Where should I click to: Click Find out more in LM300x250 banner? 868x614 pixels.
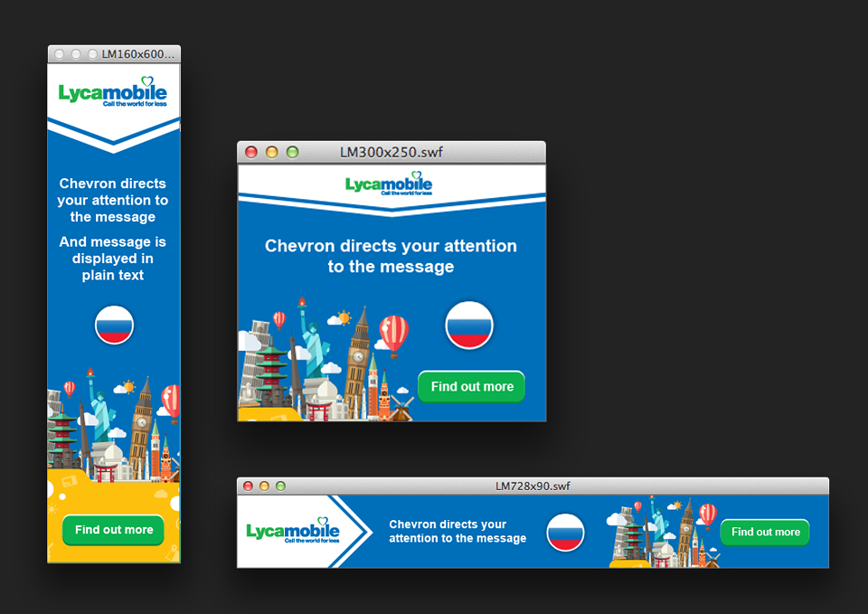471,386
